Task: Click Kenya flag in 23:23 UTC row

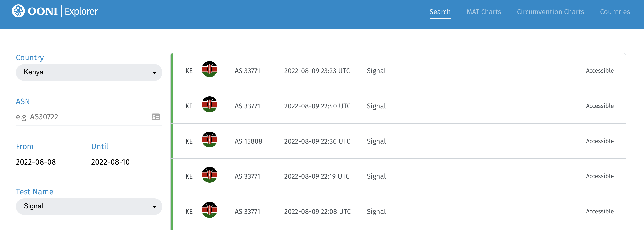Action: pyautogui.click(x=209, y=69)
